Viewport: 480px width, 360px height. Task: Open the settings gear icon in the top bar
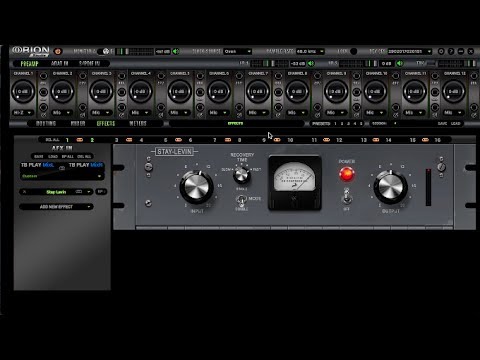coord(441,51)
